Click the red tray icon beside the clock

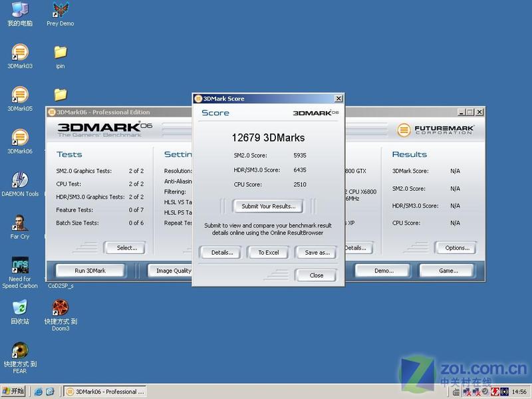pyautogui.click(x=495, y=392)
